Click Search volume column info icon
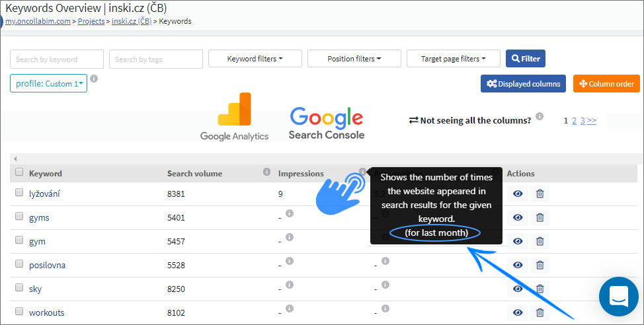 tap(266, 172)
